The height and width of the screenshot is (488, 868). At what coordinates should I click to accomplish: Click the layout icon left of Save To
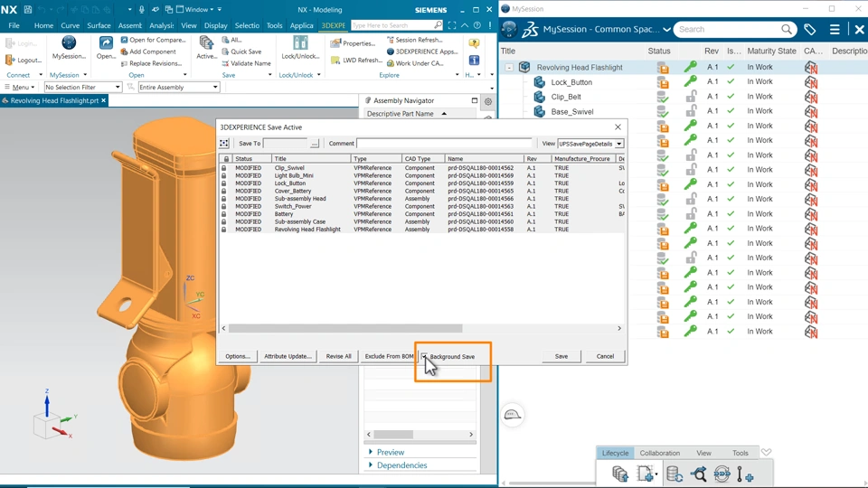click(x=224, y=144)
